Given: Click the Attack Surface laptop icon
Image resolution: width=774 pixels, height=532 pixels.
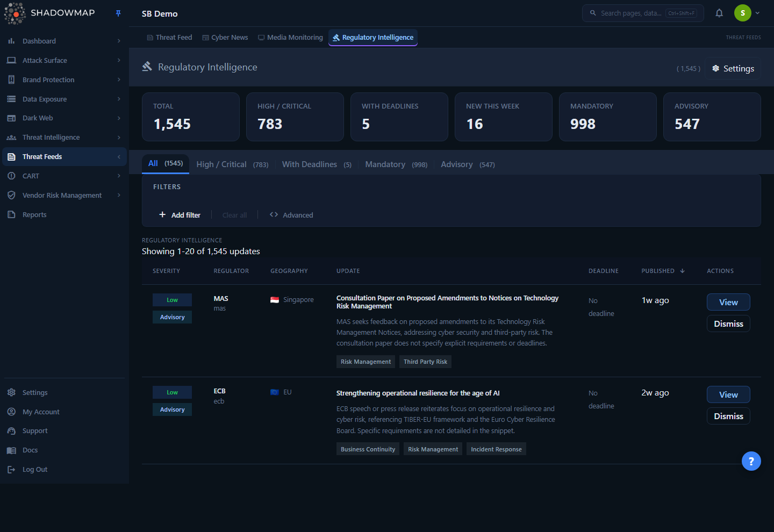Looking at the screenshot, I should [11, 60].
